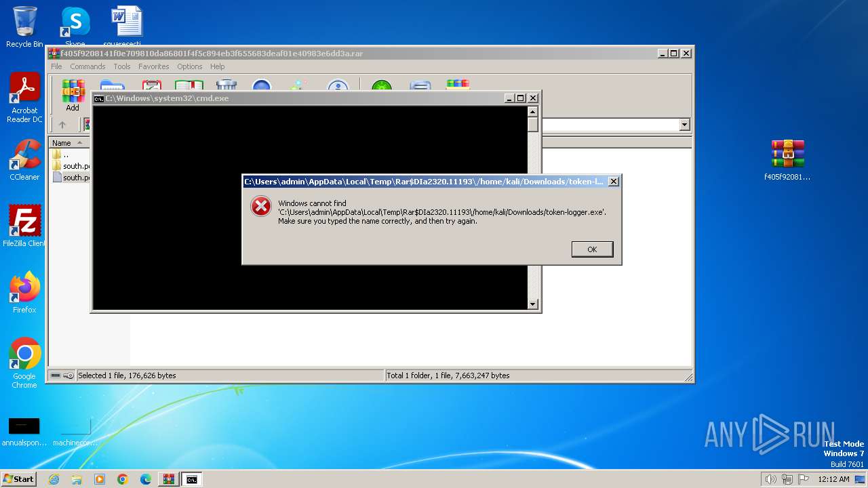Click 'Total 1 folder, 1 file' status text
The image size is (868, 488).
coord(448,375)
